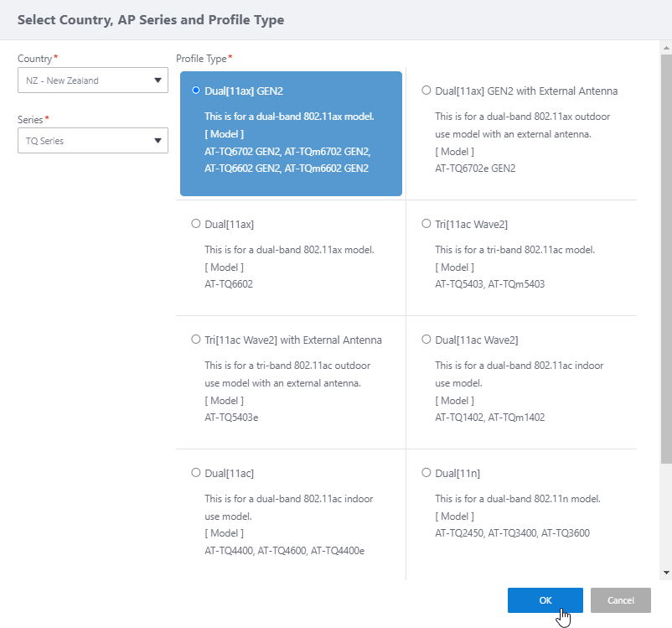Confirm selection with OK button
The width and height of the screenshot is (672, 628).
tap(545, 600)
